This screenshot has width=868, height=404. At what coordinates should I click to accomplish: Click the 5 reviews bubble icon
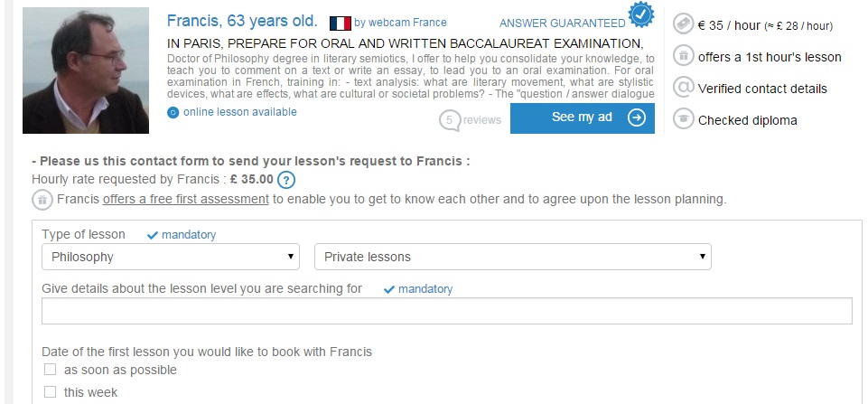(x=449, y=119)
